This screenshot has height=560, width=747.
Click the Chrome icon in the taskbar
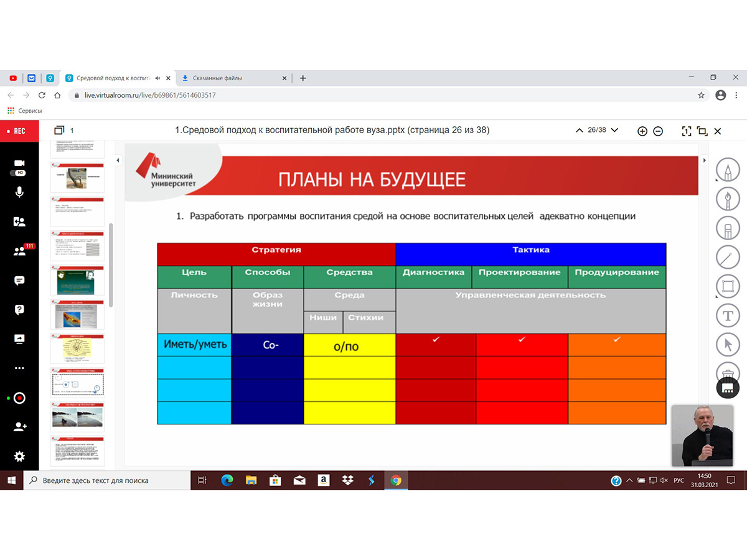(396, 480)
